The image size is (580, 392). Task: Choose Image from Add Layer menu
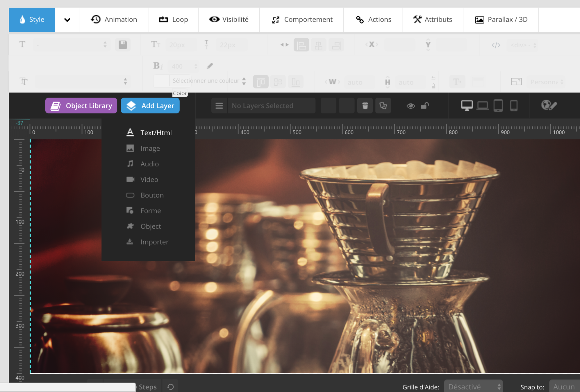click(150, 148)
